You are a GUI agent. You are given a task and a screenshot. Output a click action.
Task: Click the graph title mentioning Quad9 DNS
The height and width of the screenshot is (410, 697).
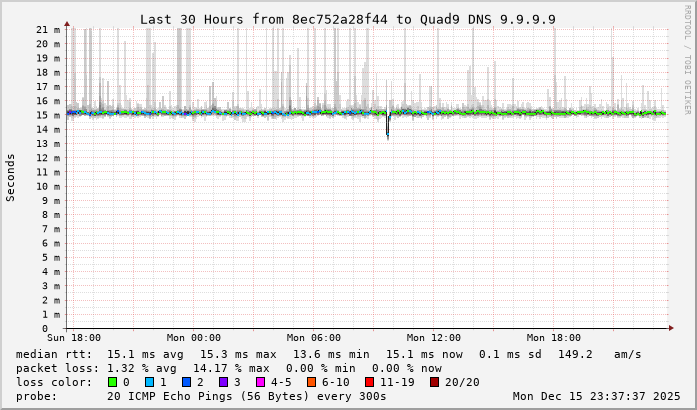(347, 19)
